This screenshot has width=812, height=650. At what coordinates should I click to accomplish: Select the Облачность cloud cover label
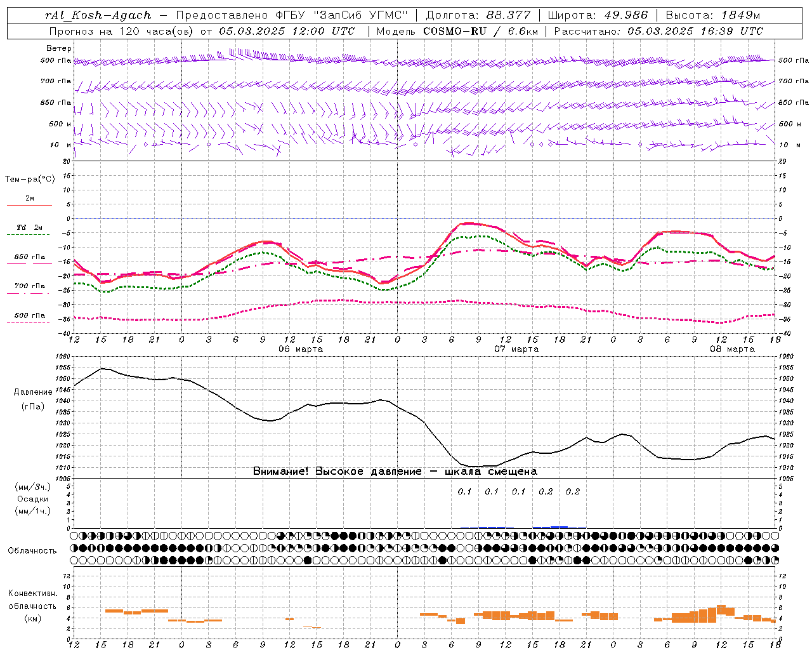32,550
